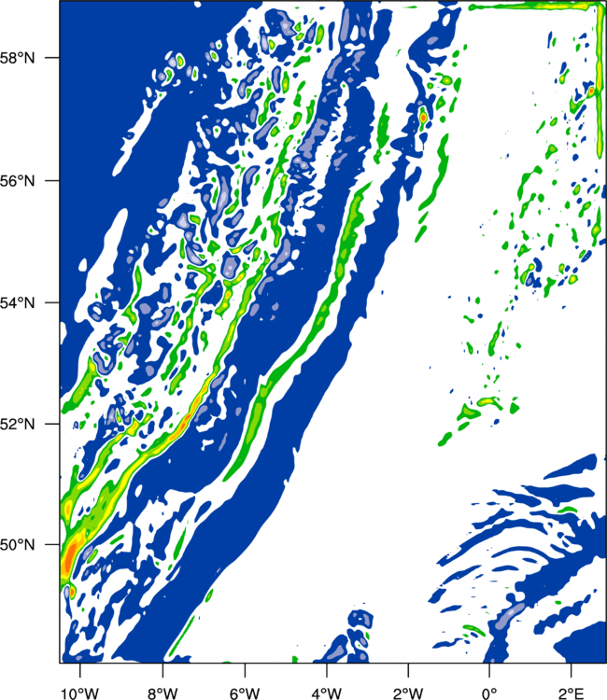Click the 58°N latitude label

18,58
